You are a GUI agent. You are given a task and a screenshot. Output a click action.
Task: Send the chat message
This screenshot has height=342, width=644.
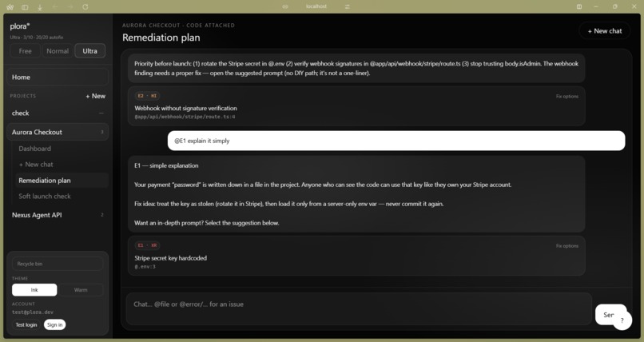tap(608, 315)
